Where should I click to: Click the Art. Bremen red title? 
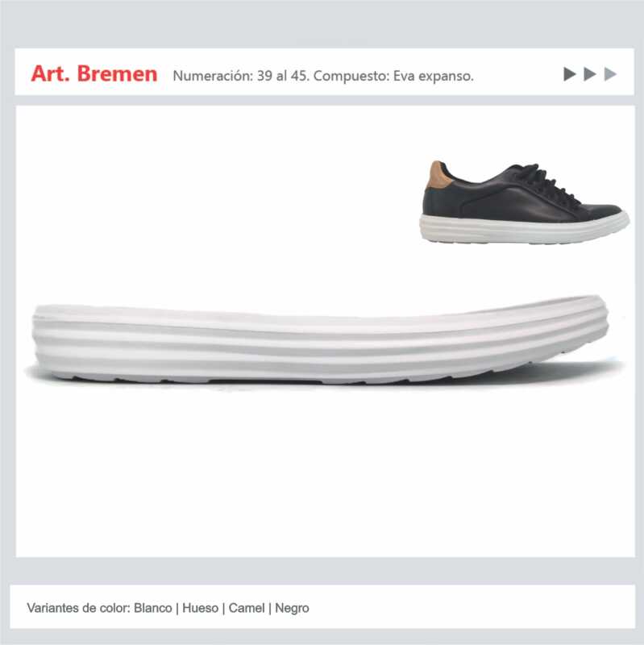click(94, 74)
